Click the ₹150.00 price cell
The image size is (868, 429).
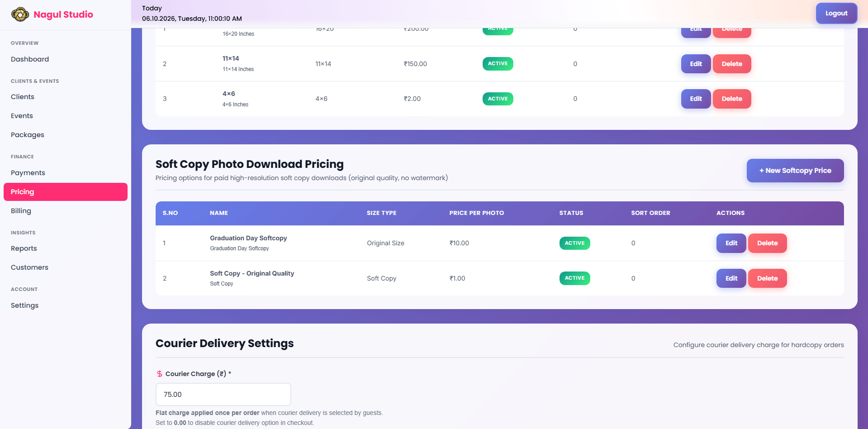415,64
